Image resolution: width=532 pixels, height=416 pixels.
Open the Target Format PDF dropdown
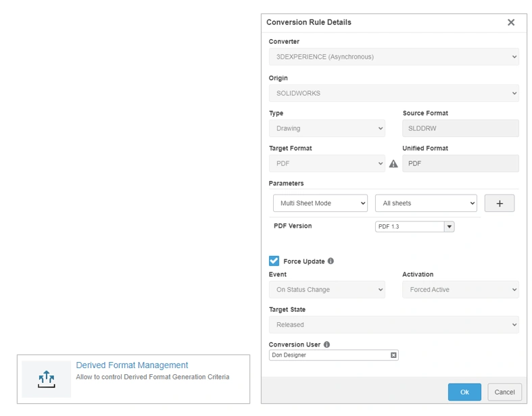327,163
